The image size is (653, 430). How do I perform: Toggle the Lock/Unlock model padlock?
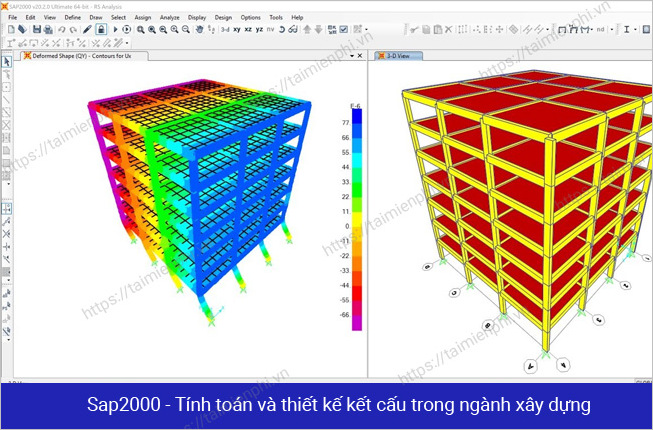101,29
